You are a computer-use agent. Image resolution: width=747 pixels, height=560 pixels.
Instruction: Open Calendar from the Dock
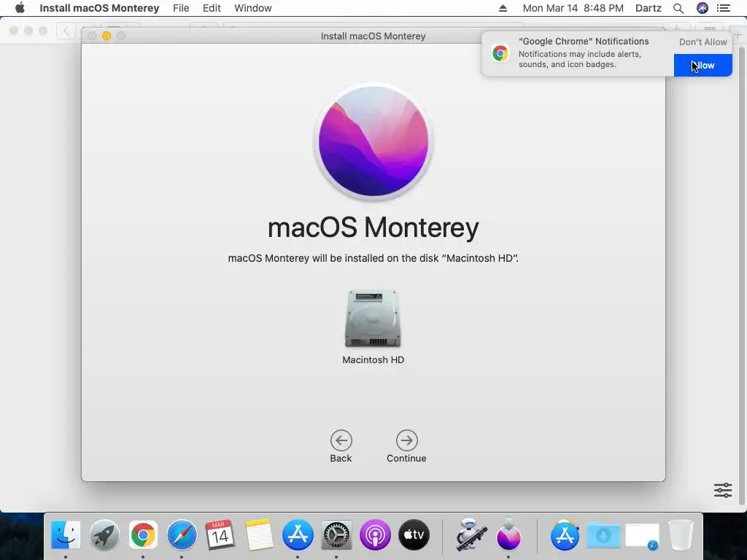(x=220, y=534)
